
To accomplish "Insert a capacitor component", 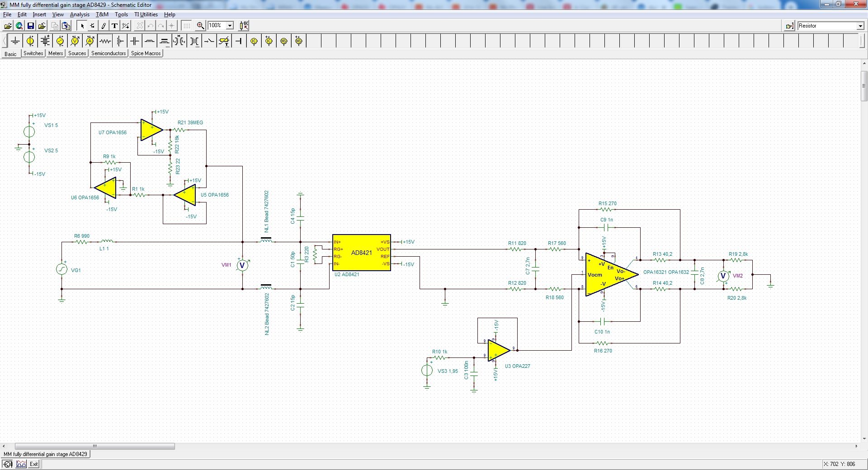I will 135,41.
